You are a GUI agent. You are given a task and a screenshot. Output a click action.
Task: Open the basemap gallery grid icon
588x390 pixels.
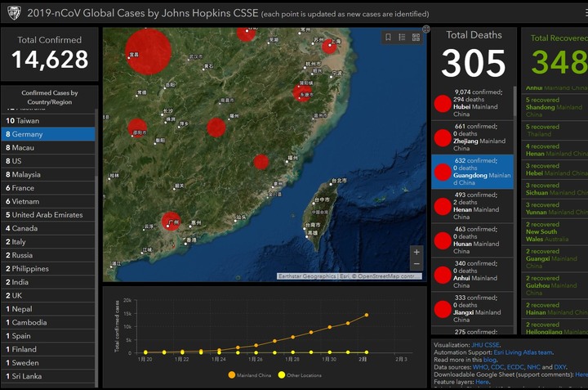tap(416, 37)
